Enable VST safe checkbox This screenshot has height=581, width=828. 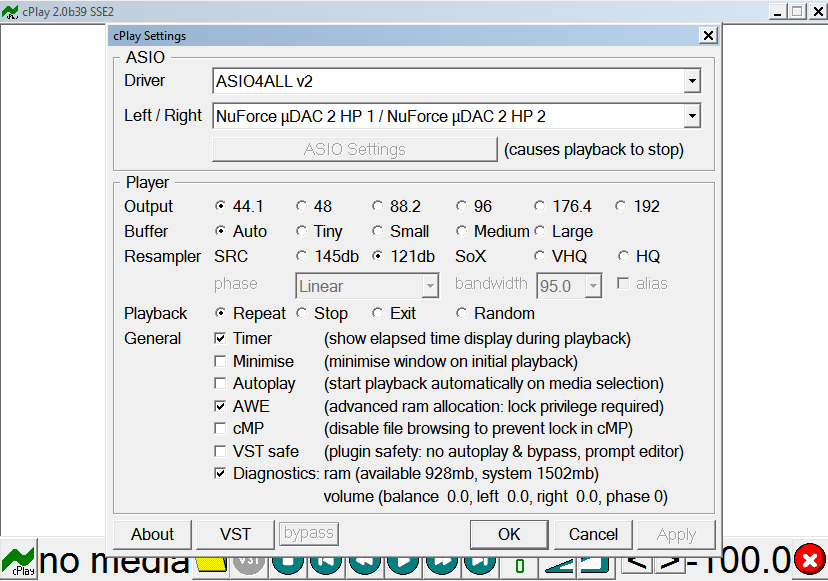[x=220, y=451]
